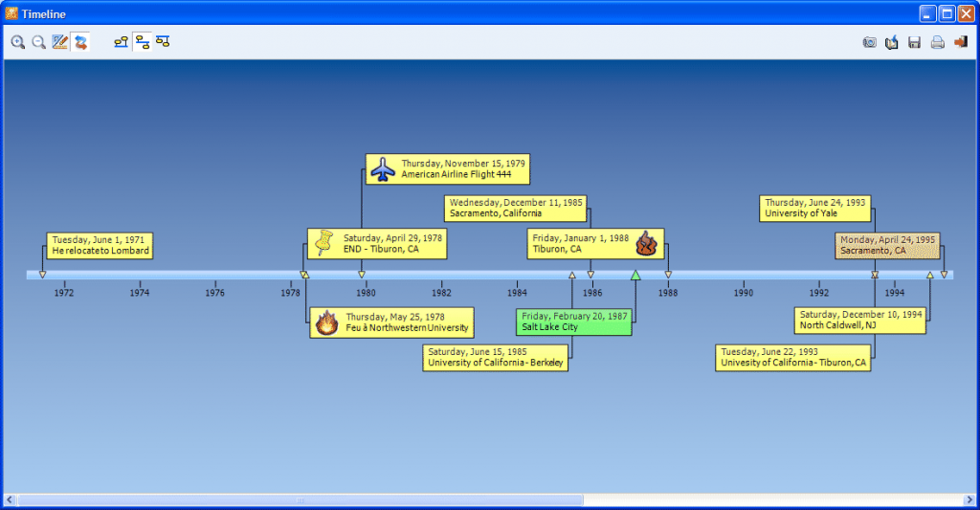This screenshot has height=510, width=980.
Task: Select the orange Sacramento, CA 1995 event
Action: [x=886, y=245]
